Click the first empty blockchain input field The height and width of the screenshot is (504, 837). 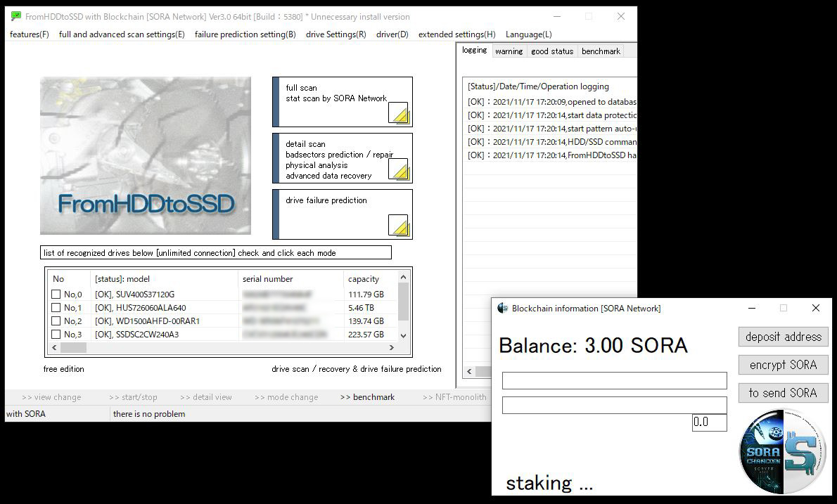615,380
